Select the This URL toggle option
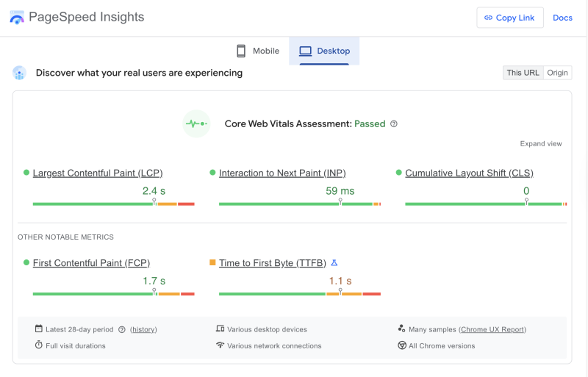Screen dimensions: 588x377 pyautogui.click(x=523, y=73)
